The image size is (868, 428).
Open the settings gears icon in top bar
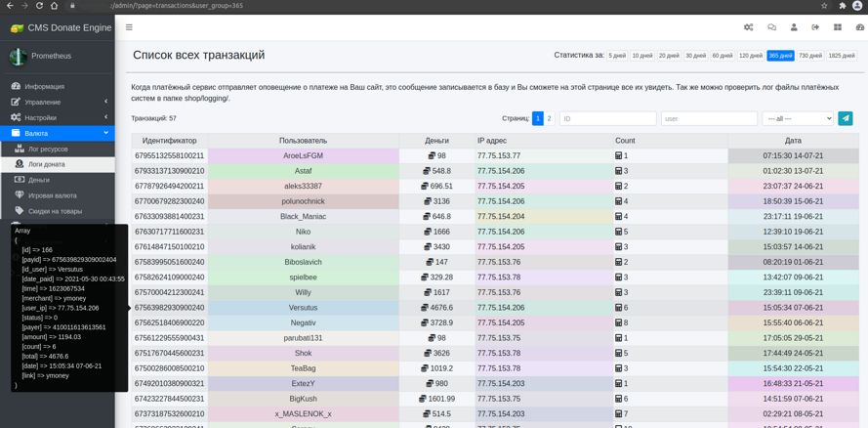point(748,27)
